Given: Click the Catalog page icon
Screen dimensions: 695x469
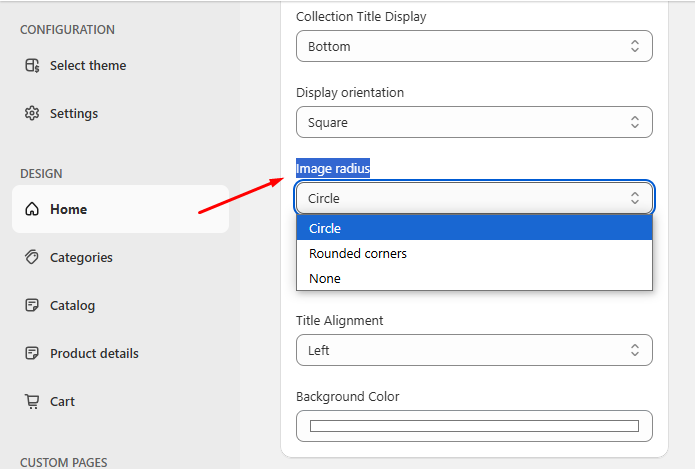Looking at the screenshot, I should coord(32,305).
